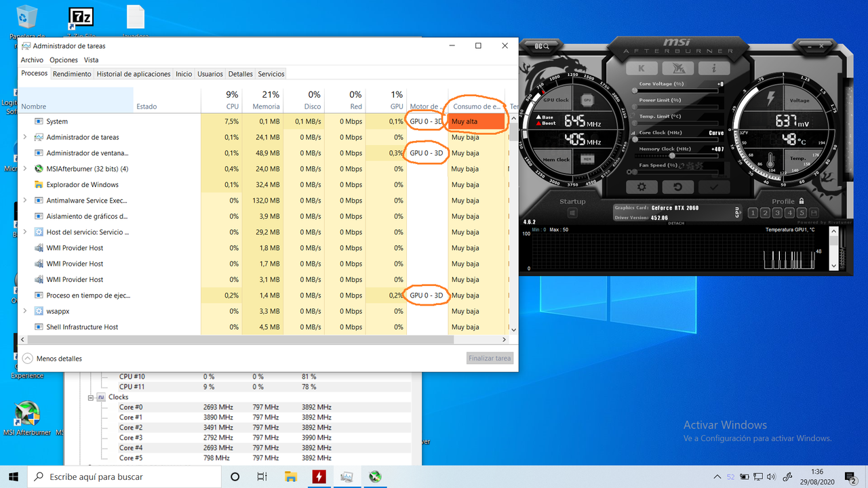The image size is (868, 488).
Task: Expand the Host del servicio row
Action: pos(25,232)
